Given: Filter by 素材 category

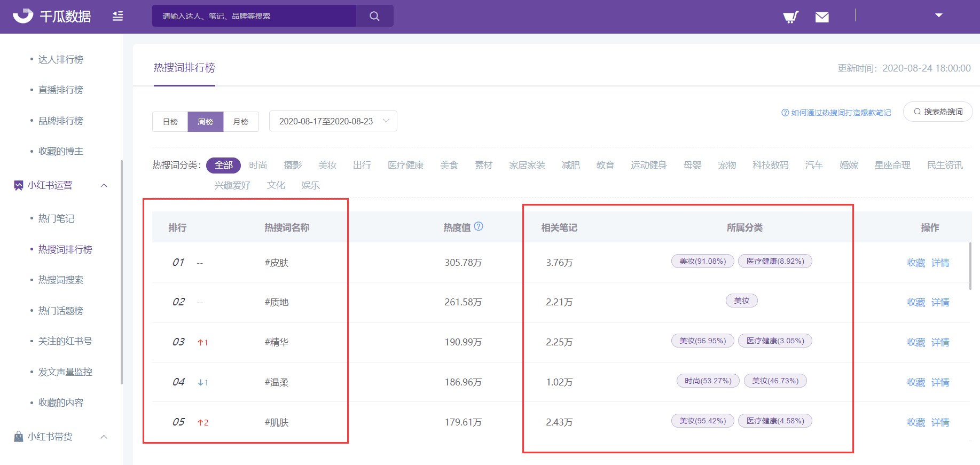Looking at the screenshot, I should coord(484,165).
